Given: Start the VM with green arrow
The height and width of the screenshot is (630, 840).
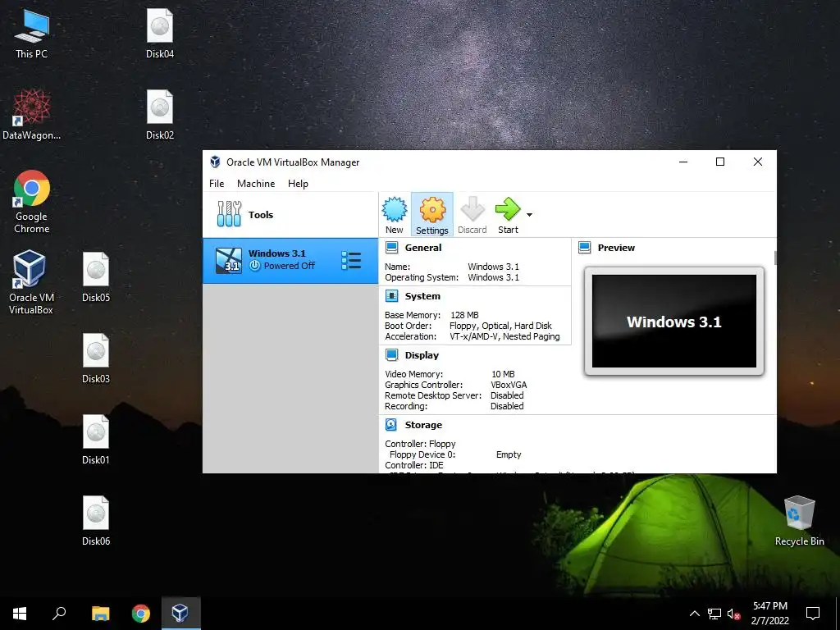Looking at the screenshot, I should point(507,214).
